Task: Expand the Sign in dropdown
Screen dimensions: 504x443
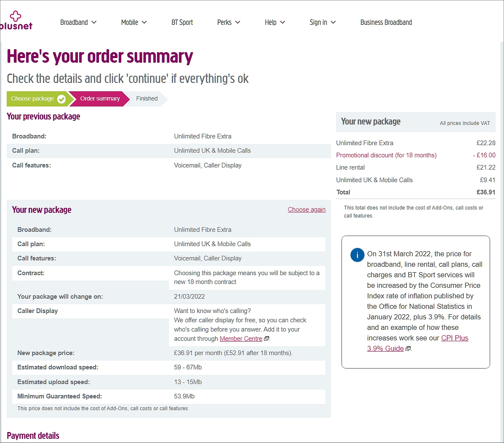Action: pos(322,22)
